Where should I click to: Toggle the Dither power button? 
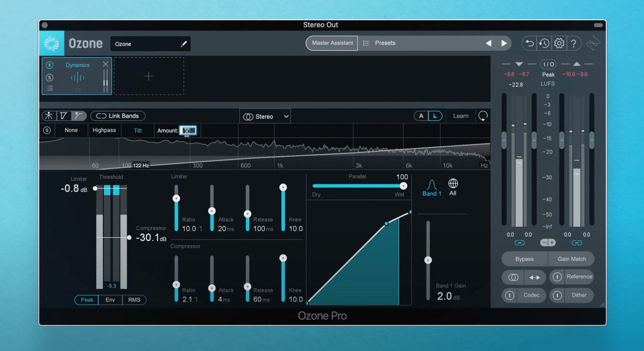point(557,295)
